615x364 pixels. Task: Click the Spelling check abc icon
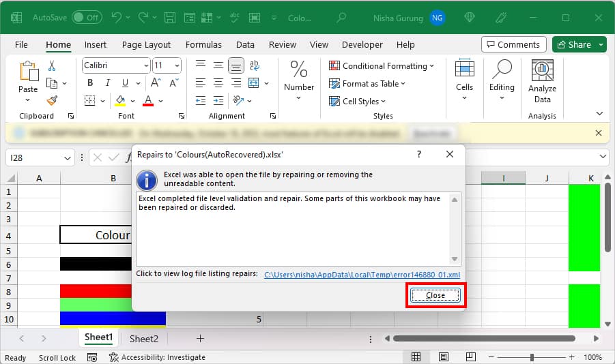(x=235, y=18)
